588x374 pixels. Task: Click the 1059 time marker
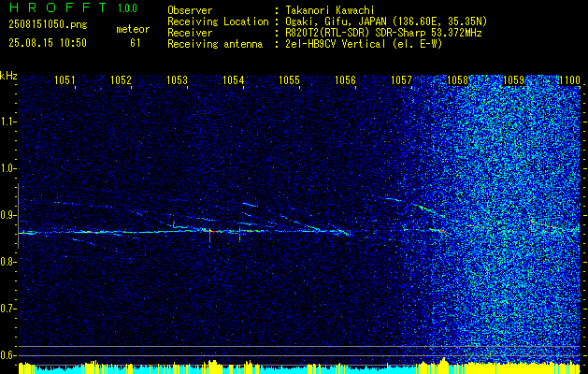pyautogui.click(x=513, y=79)
